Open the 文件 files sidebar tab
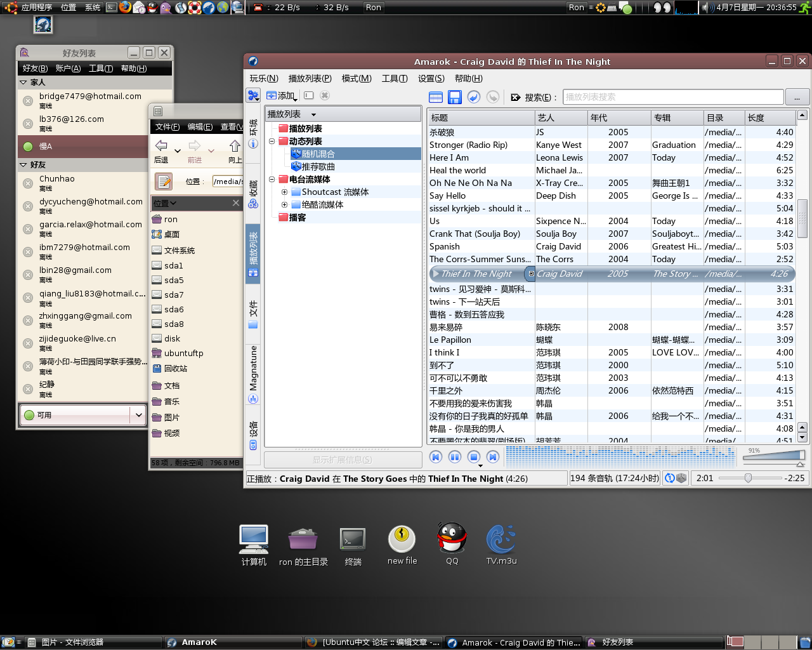Viewport: 812px width, 650px height. point(253,314)
